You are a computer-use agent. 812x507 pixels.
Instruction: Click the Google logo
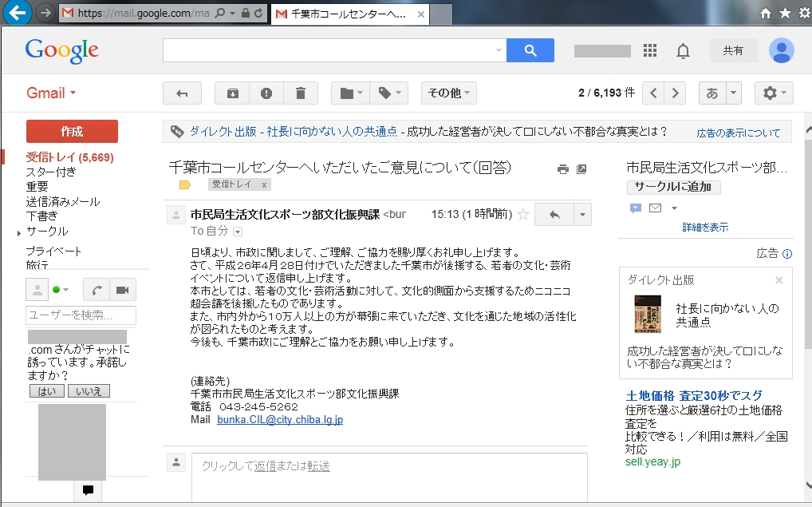click(x=61, y=50)
